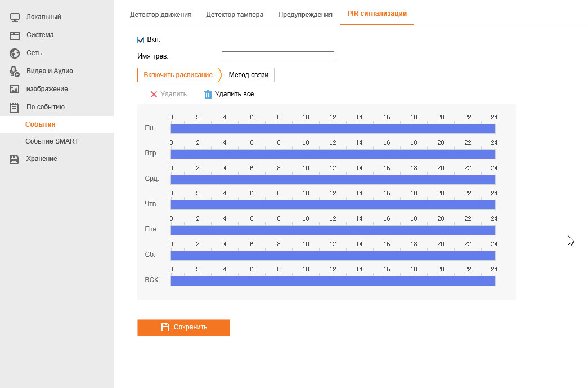Screen dimensions: 588x388
Task: Select the Метод связи step tab
Action: 248,75
